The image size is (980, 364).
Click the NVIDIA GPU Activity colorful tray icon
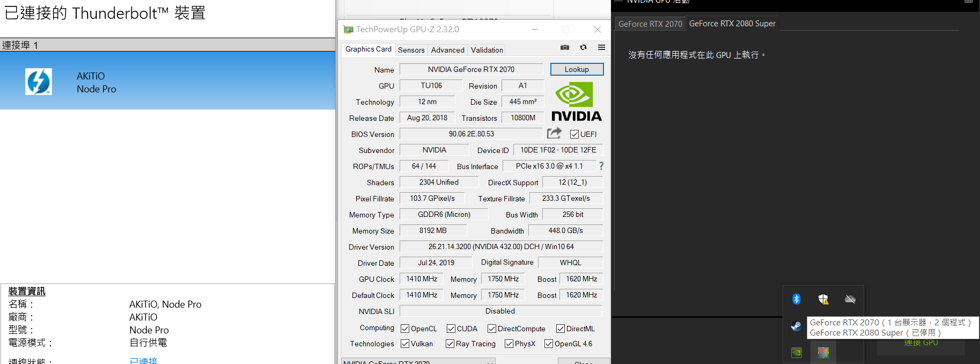[x=823, y=353]
